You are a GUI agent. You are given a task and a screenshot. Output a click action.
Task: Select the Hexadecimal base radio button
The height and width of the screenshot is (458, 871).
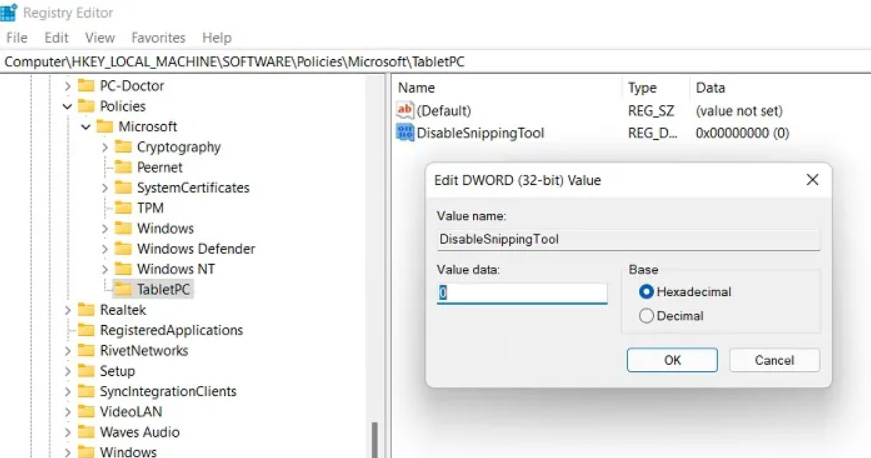pyautogui.click(x=646, y=292)
